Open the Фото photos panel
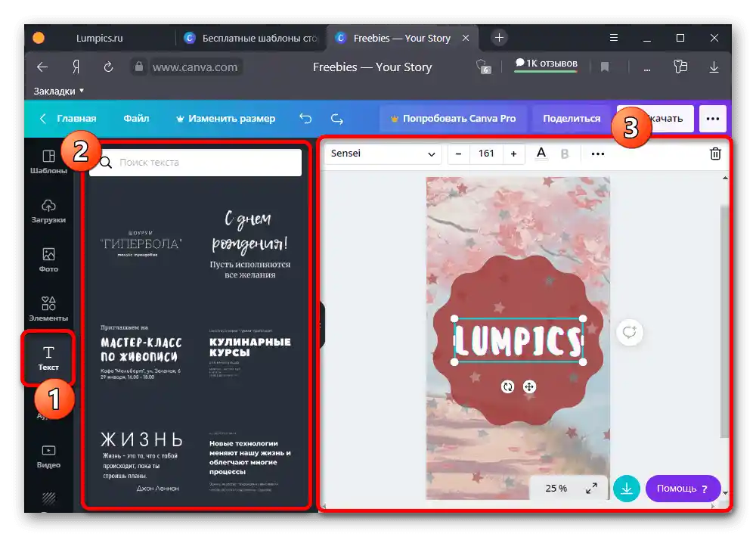 [48, 260]
